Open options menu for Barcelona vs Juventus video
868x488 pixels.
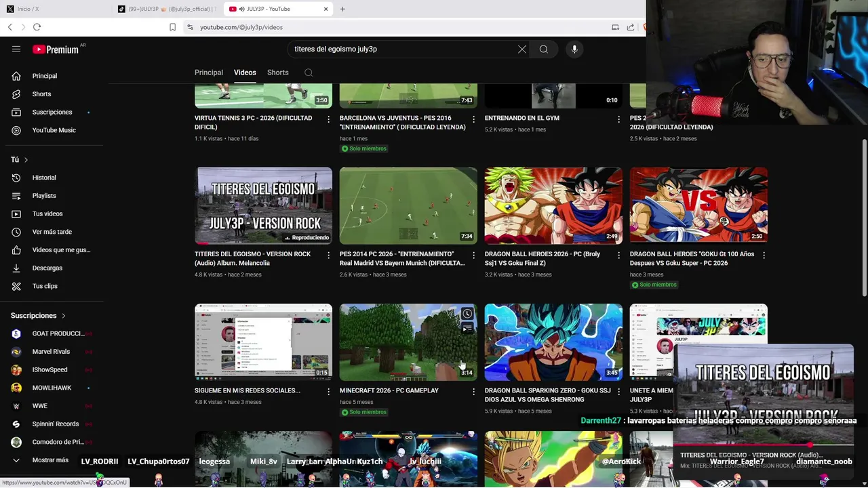click(473, 119)
